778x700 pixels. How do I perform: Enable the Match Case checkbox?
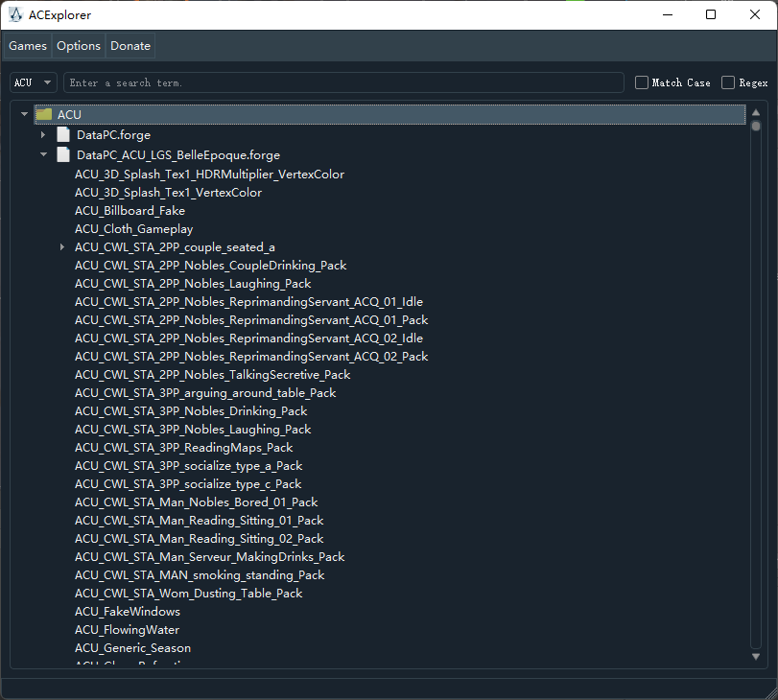[642, 82]
